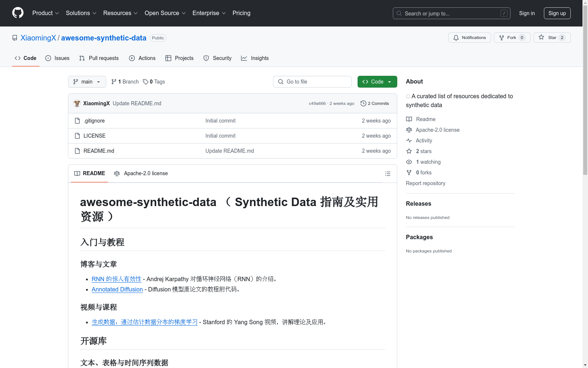The width and height of the screenshot is (588, 368).
Task: Click the README.md file icon
Action: 77,151
